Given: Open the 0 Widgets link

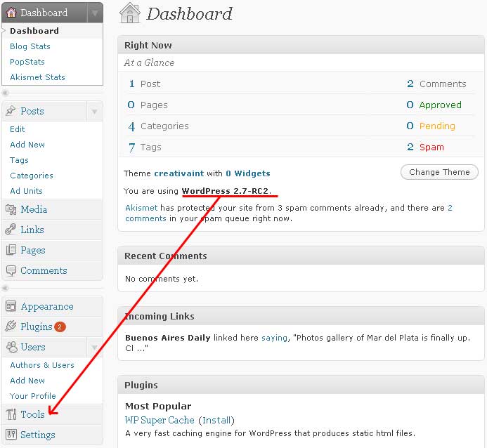Looking at the screenshot, I should click(x=248, y=173).
